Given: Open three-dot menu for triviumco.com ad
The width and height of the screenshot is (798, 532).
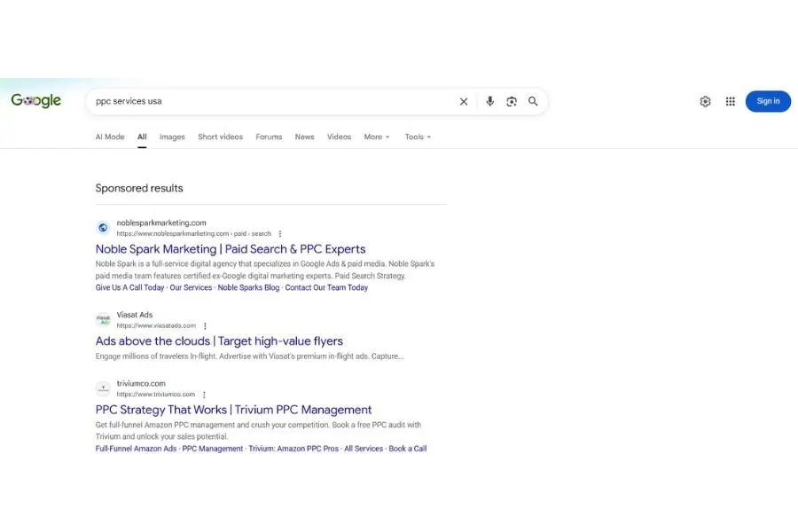Looking at the screenshot, I should [204, 395].
